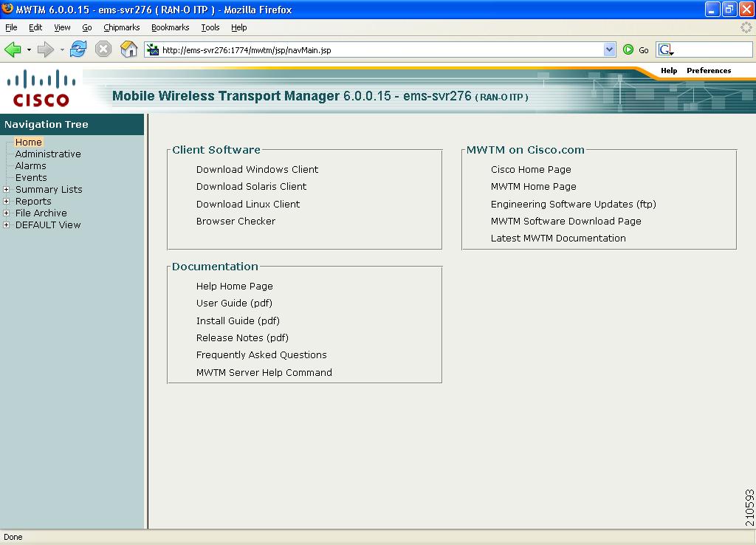Open the MWTM Home Page link
Viewport: 756px width, 545px height.
[x=533, y=186]
